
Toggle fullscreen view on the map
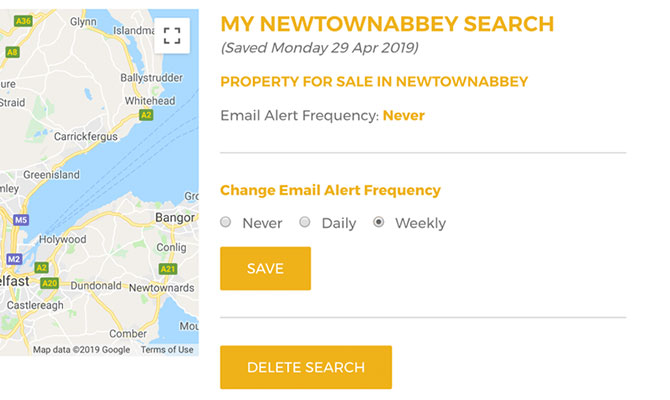pos(172,36)
